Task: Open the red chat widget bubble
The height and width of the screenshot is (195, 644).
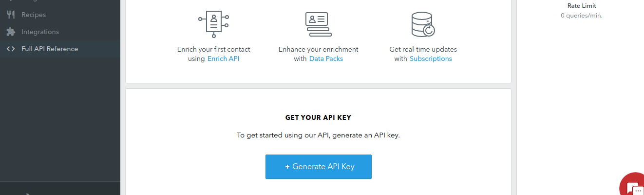Action: (632, 184)
